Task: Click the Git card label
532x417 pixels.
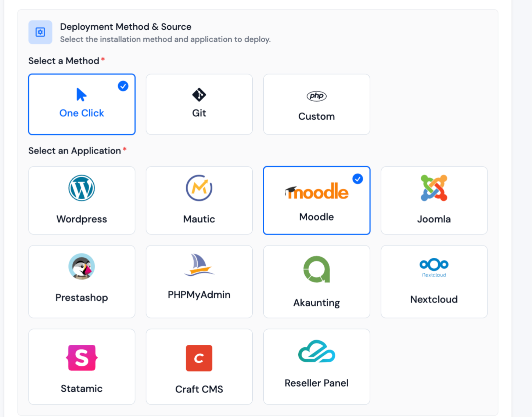Action: 199,113
